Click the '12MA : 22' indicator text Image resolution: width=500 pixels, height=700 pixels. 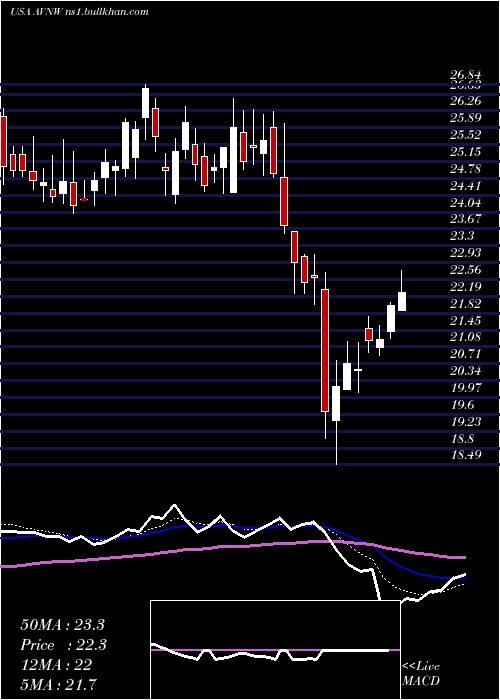56,665
